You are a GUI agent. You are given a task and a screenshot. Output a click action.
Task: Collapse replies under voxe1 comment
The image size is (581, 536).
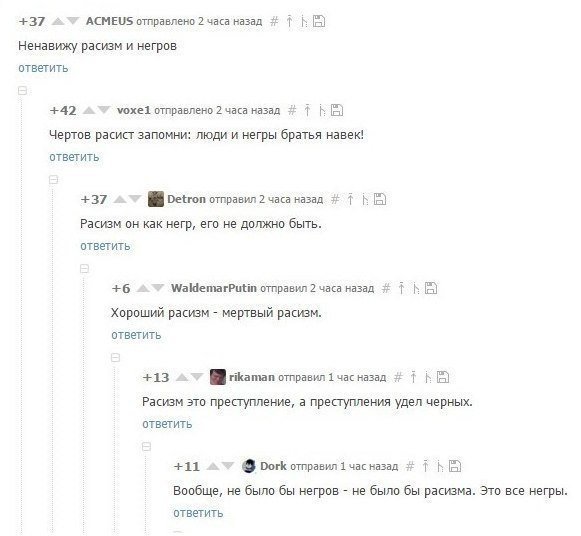click(53, 180)
